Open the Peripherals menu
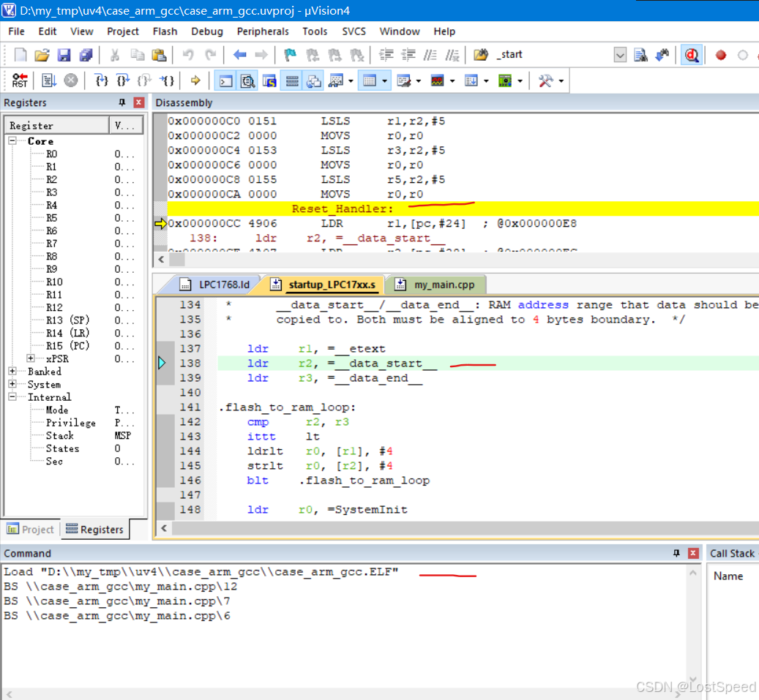The height and width of the screenshot is (700, 759). tap(263, 31)
